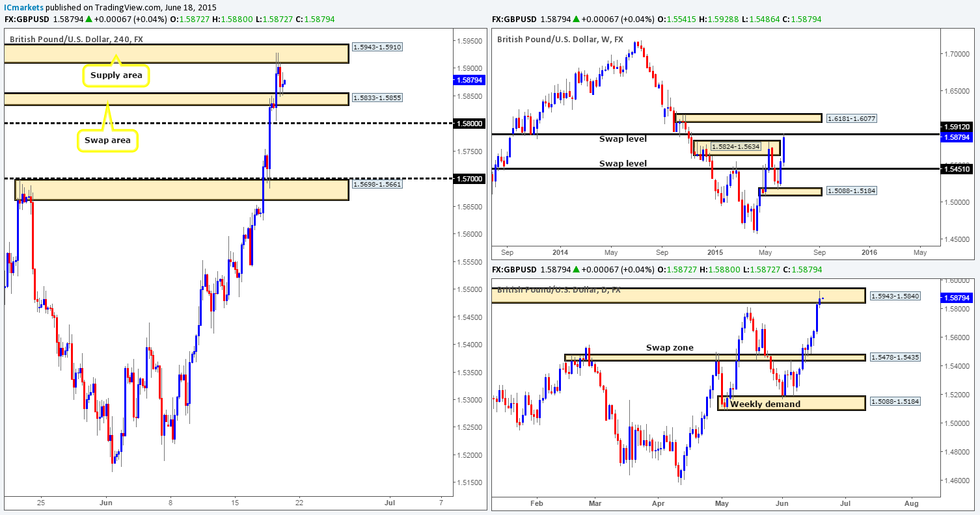
Task: Click the 'Jun' date on the 240 chart axis
Action: pos(107,503)
